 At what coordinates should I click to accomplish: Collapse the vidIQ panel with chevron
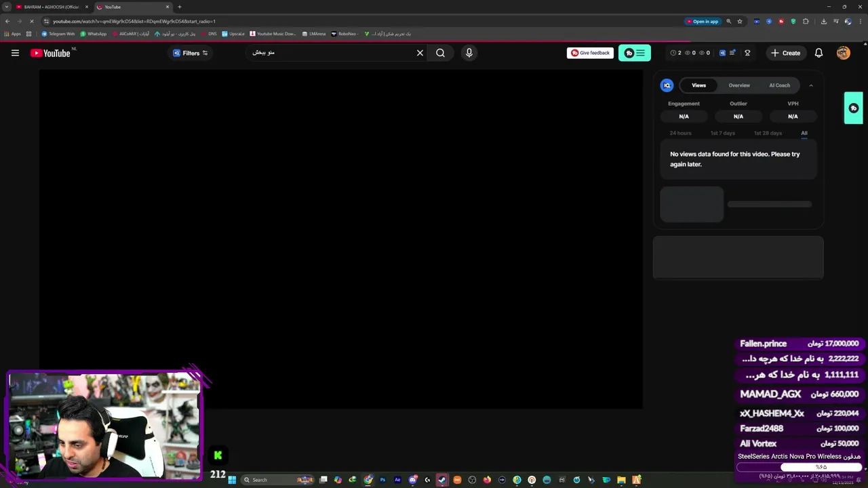point(811,85)
